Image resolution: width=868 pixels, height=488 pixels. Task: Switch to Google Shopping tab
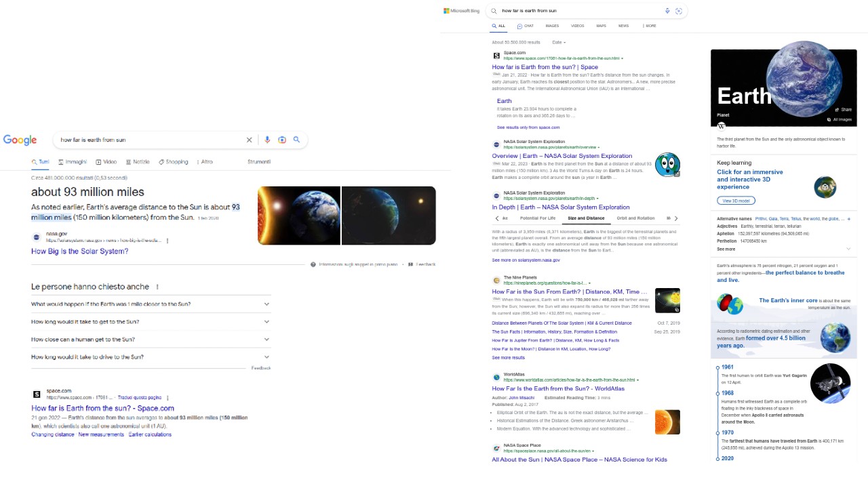pos(173,162)
